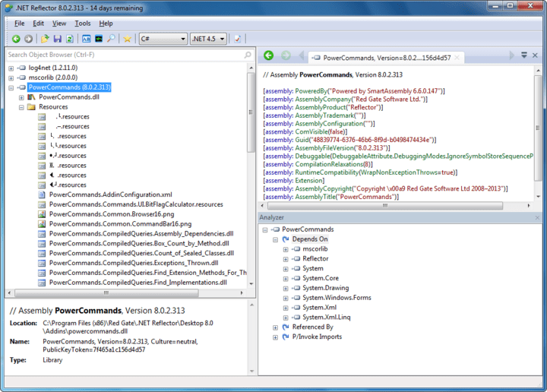
Task: Open the .NET 4.5 framework dropdown
Action: (208, 39)
